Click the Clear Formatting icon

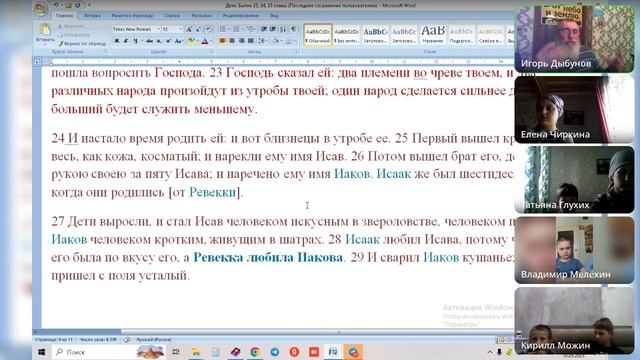tap(209, 29)
